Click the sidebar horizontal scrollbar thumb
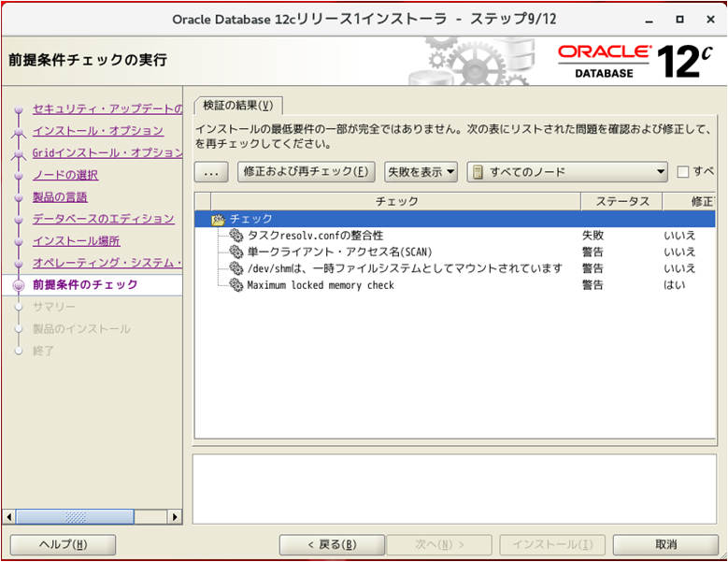Screen dimensions: 728x562 [x=75, y=516]
